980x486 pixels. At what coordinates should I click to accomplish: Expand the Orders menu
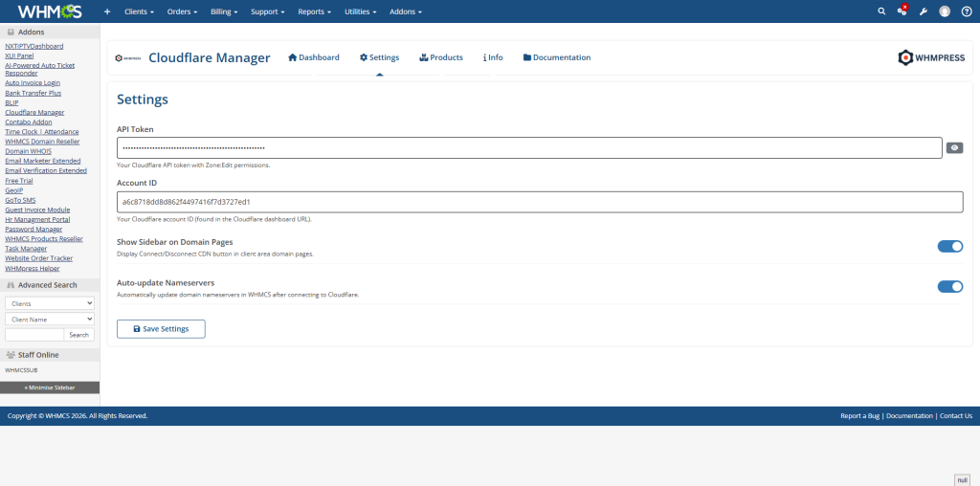tap(182, 11)
